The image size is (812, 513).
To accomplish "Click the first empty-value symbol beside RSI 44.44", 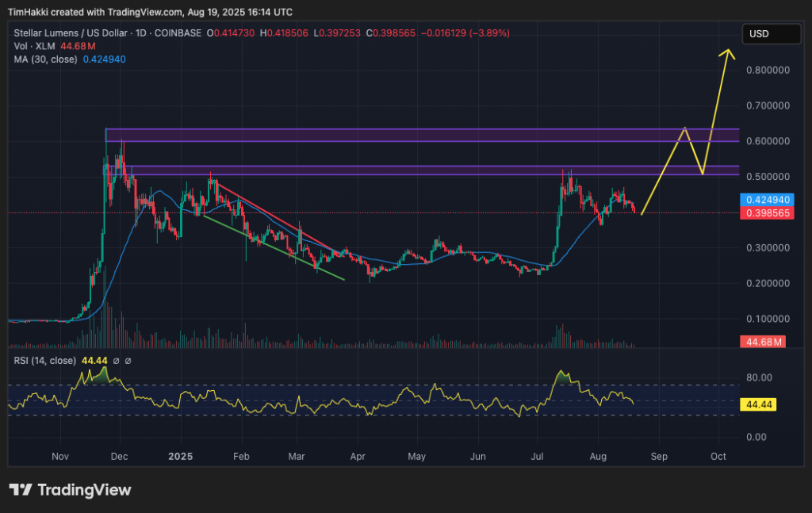I will (x=116, y=361).
